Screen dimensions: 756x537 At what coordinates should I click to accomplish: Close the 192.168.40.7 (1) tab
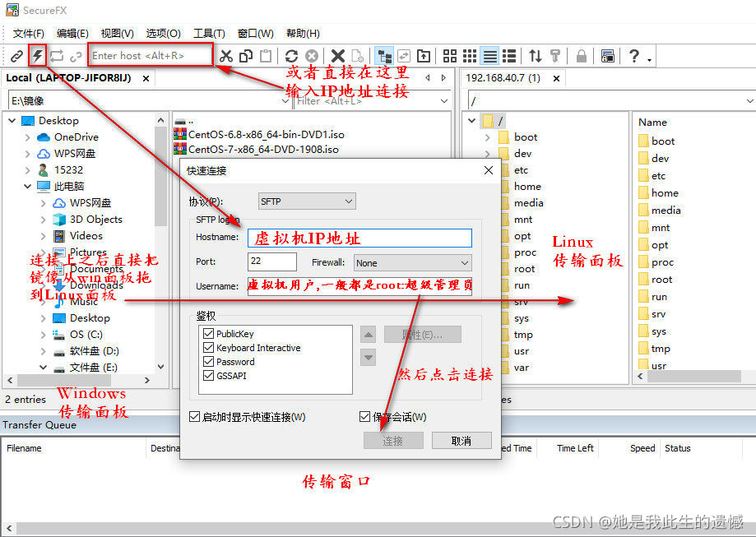coord(556,78)
